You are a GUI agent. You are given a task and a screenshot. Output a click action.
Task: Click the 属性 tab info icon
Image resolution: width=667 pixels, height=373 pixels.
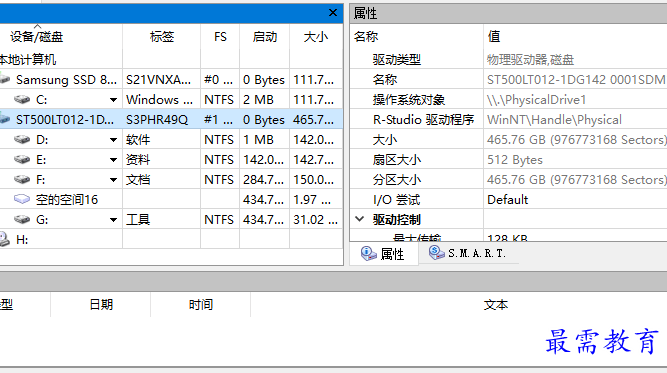[368, 253]
